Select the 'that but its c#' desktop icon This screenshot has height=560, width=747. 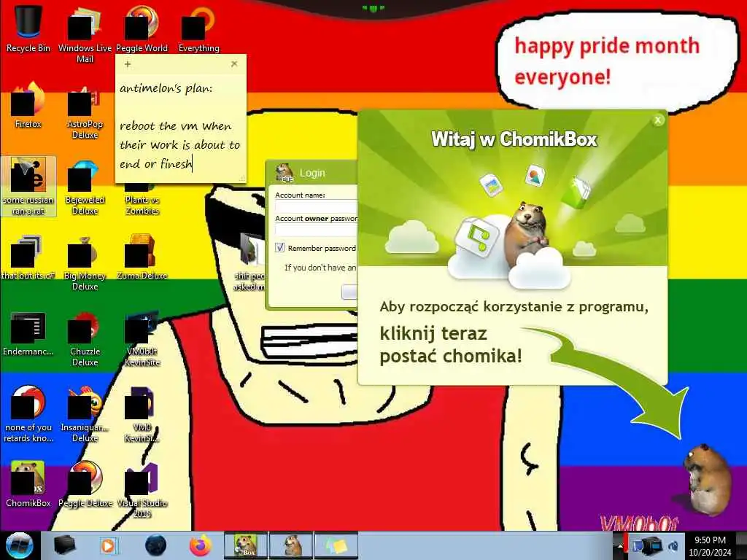[28, 257]
